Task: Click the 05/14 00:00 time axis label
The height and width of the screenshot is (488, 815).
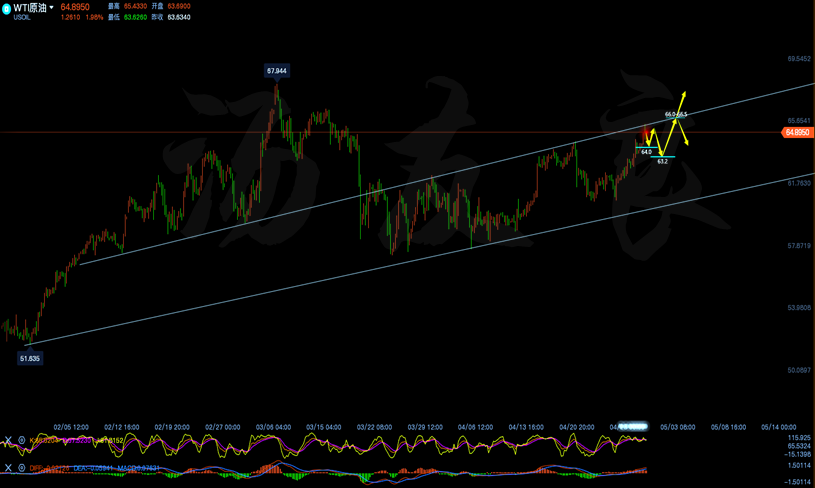Action: pos(779,427)
